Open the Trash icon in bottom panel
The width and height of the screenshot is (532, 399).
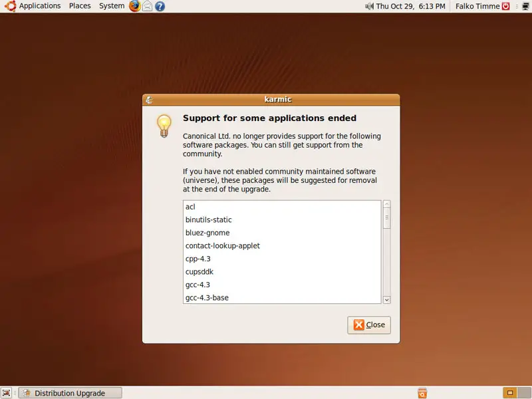pos(422,393)
